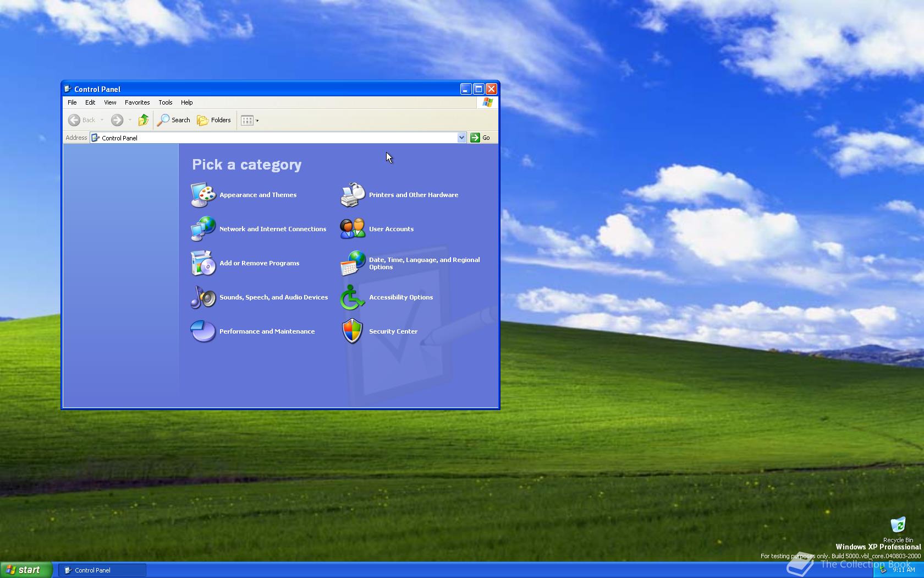Open the Sounds, Speech, and Audio Devices icon
Viewport: 924px width, 578px height.
203,297
